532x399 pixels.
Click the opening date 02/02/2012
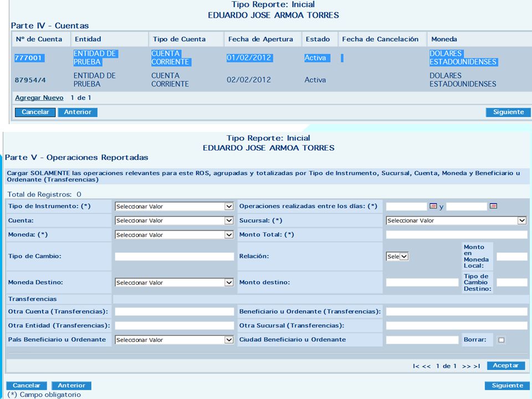coord(249,80)
